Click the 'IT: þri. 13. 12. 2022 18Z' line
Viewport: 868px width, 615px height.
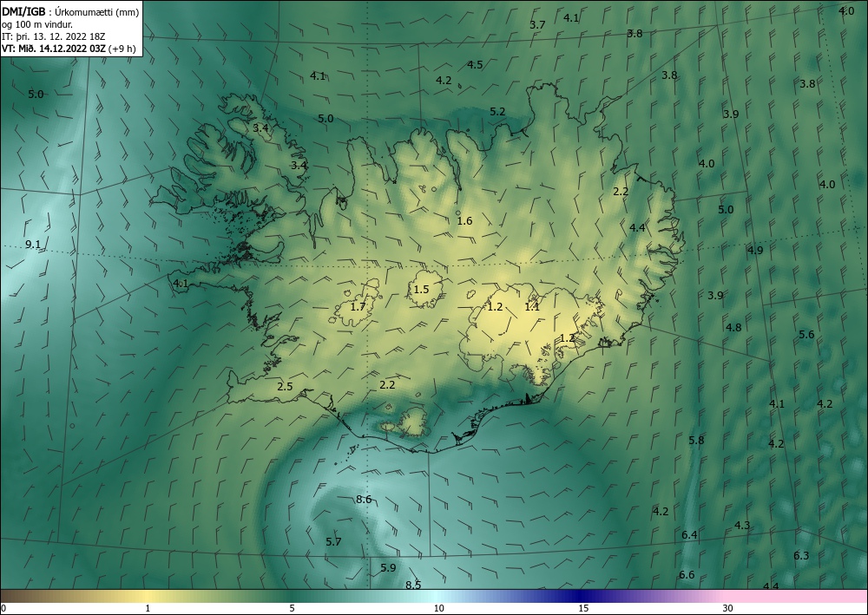[x=54, y=36]
